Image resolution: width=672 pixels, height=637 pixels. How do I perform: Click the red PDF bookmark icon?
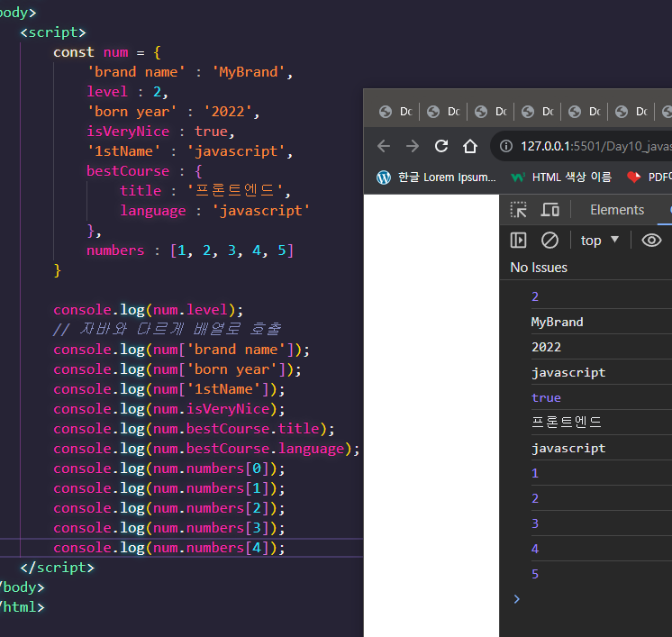[x=634, y=177]
